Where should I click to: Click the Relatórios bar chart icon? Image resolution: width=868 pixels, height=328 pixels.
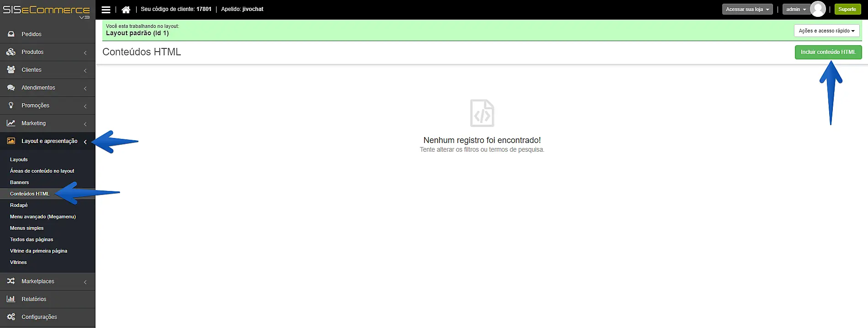(x=11, y=299)
